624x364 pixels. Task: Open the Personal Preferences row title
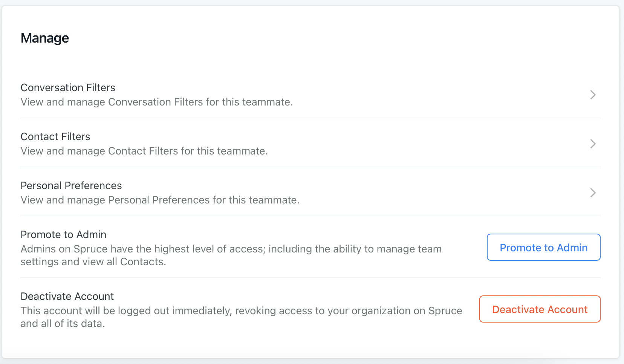[x=71, y=185]
